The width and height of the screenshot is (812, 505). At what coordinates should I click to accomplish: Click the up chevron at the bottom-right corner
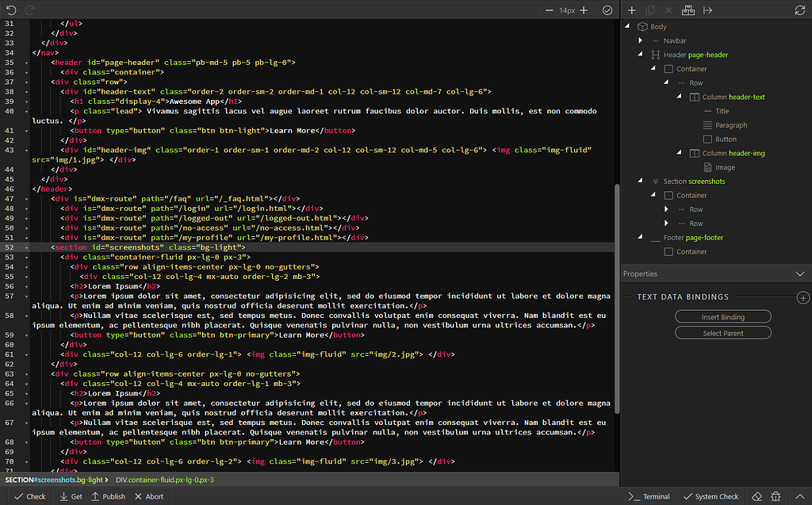click(x=800, y=496)
